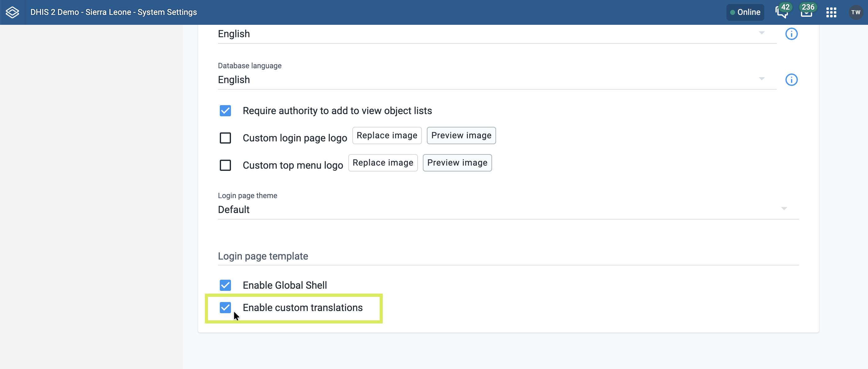Click Replace image for login page logo
Viewport: 868px width, 369px height.
click(387, 135)
